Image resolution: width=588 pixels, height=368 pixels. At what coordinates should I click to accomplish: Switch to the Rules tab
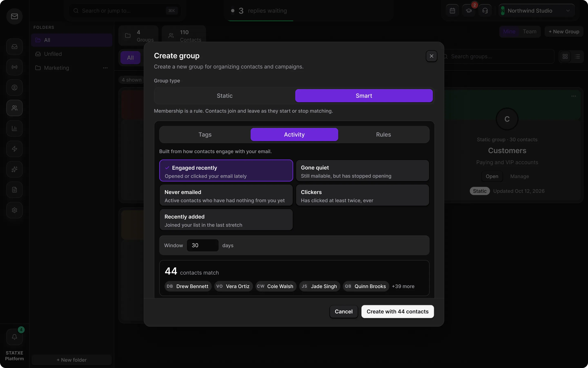pyautogui.click(x=383, y=135)
